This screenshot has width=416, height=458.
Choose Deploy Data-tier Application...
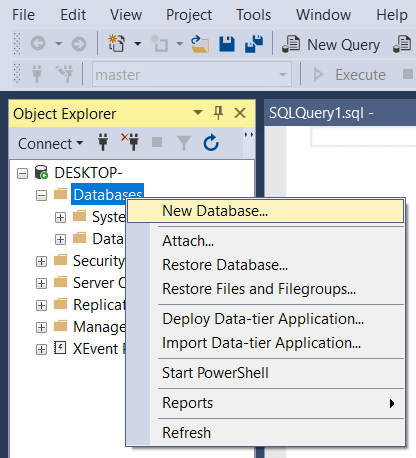click(266, 319)
